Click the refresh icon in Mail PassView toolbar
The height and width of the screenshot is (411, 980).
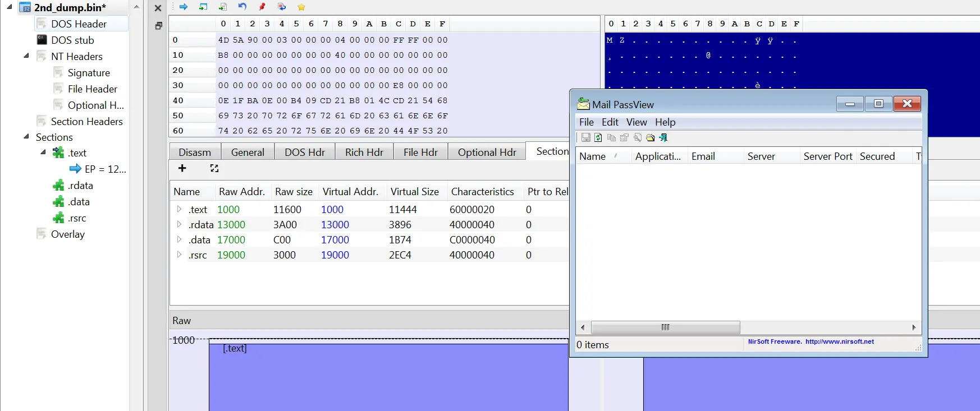[x=598, y=137]
